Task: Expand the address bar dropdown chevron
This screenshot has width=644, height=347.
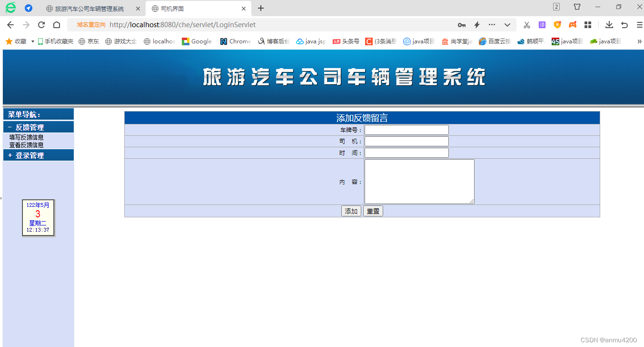Action: point(507,25)
